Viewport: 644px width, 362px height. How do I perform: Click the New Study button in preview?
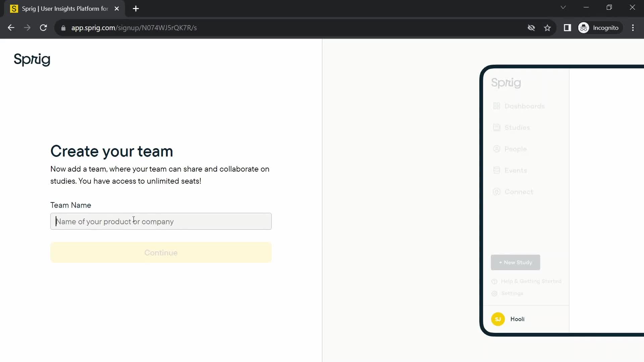click(x=516, y=262)
